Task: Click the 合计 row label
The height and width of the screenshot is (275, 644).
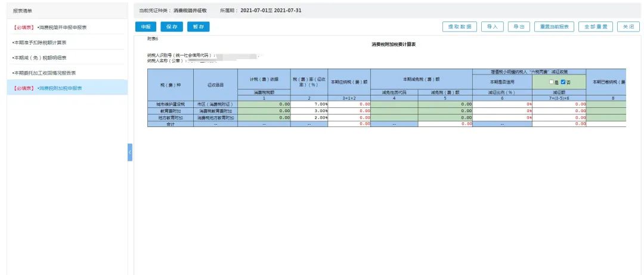Action: (x=171, y=123)
